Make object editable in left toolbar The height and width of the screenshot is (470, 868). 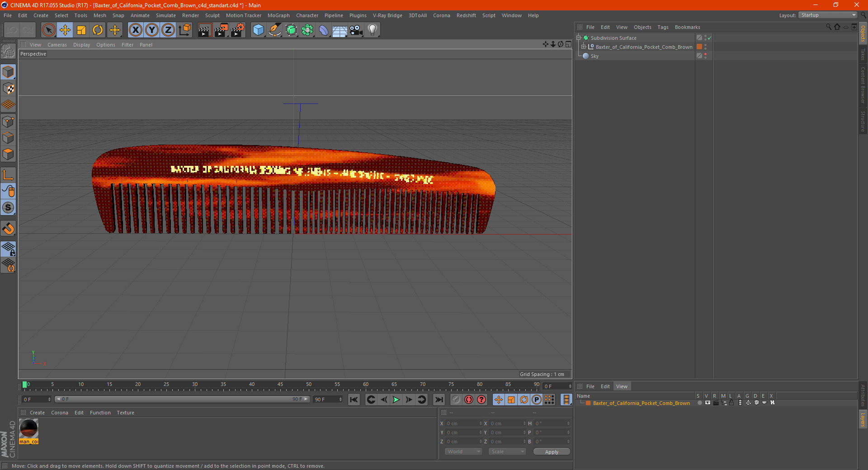[8, 52]
